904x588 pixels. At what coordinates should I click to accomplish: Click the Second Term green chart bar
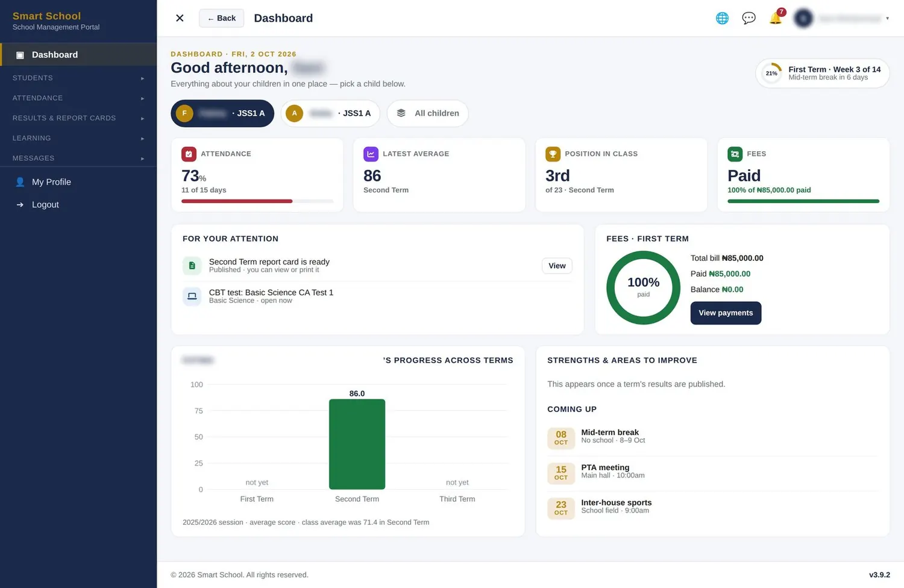[357, 444]
